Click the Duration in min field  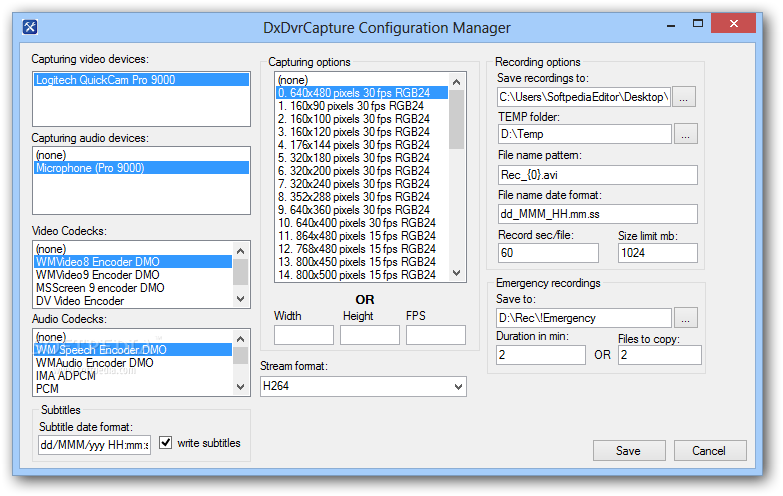[541, 355]
